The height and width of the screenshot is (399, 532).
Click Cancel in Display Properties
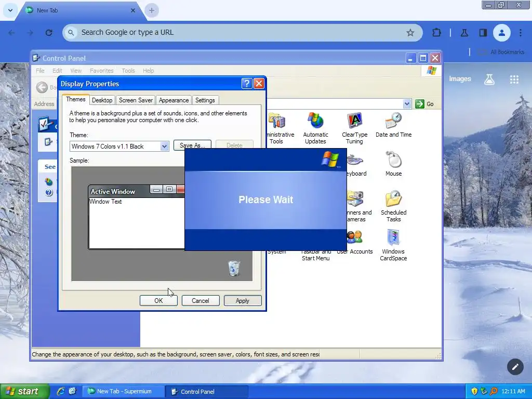click(201, 301)
